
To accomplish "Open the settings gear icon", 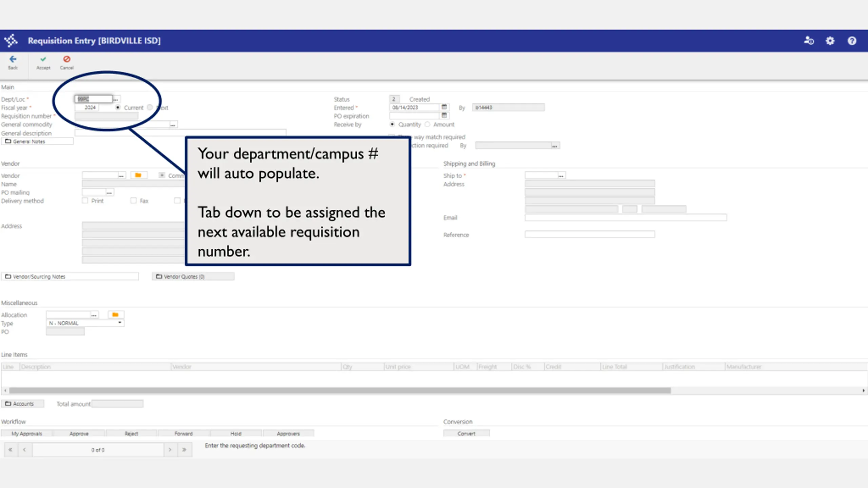I will pyautogui.click(x=830, y=41).
